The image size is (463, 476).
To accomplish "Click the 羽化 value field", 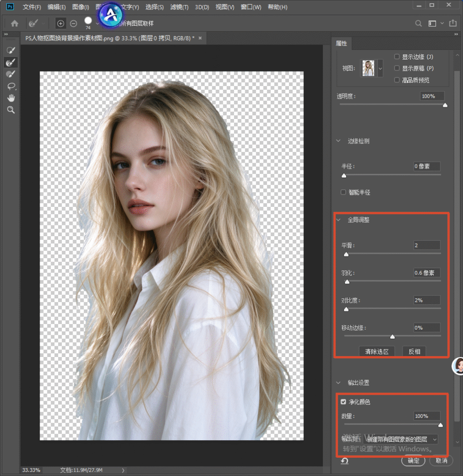I will 427,272.
